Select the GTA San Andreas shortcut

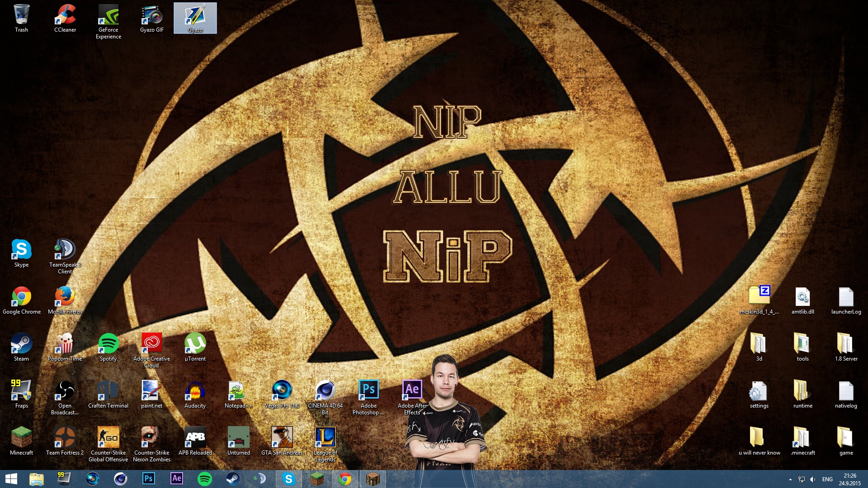(x=282, y=441)
